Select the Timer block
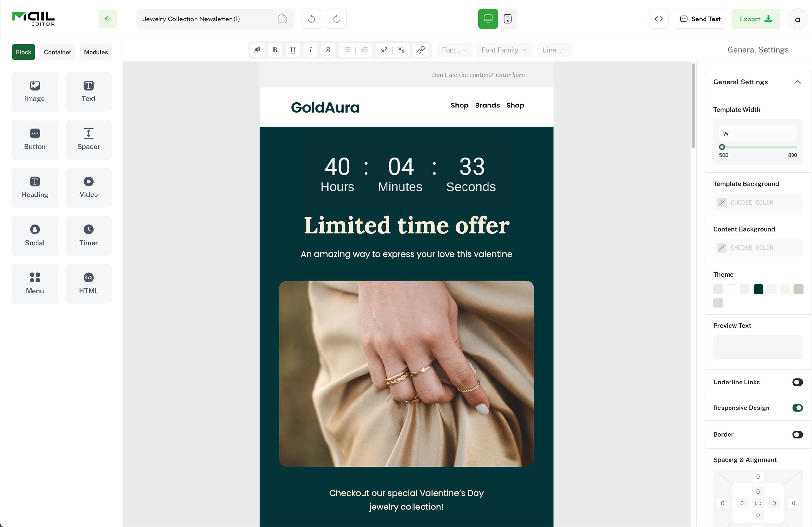Image resolution: width=812 pixels, height=527 pixels. [88, 235]
